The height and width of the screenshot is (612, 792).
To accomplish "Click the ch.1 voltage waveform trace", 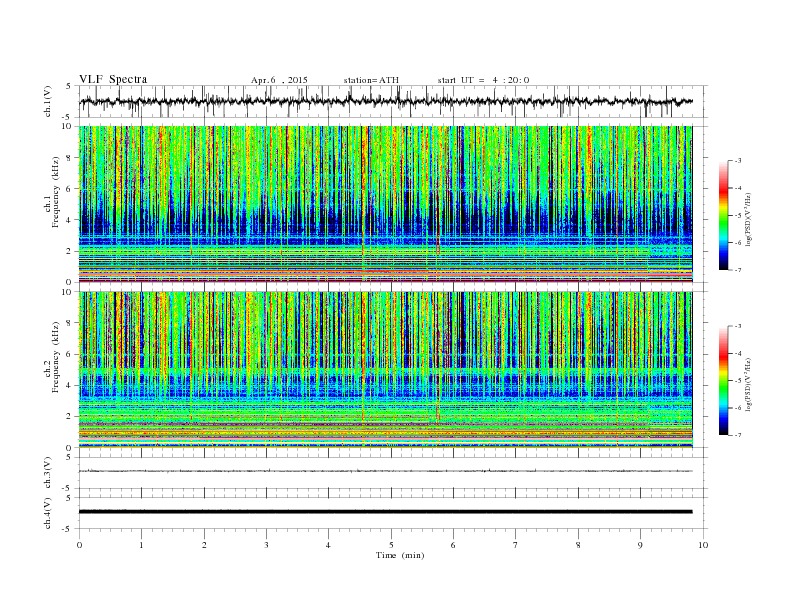I will point(385,101).
